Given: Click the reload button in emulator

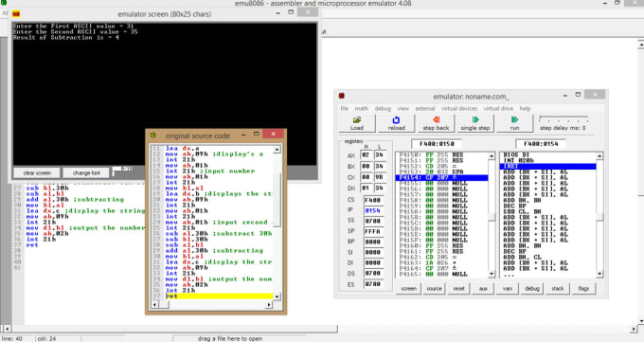Looking at the screenshot, I should tap(396, 123).
